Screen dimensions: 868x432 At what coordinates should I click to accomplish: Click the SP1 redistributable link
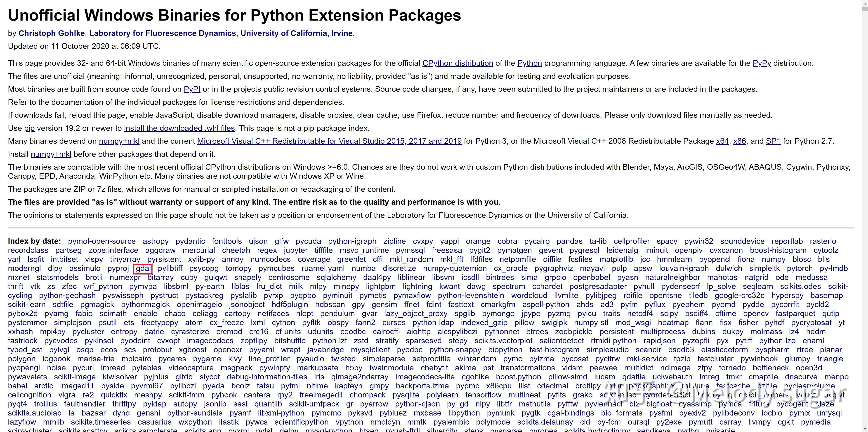coord(773,141)
